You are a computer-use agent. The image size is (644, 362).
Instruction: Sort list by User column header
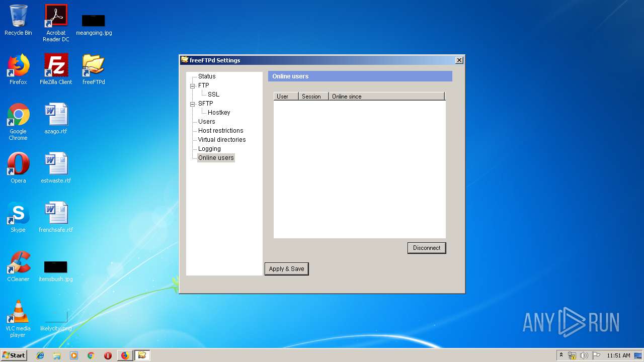(x=286, y=96)
